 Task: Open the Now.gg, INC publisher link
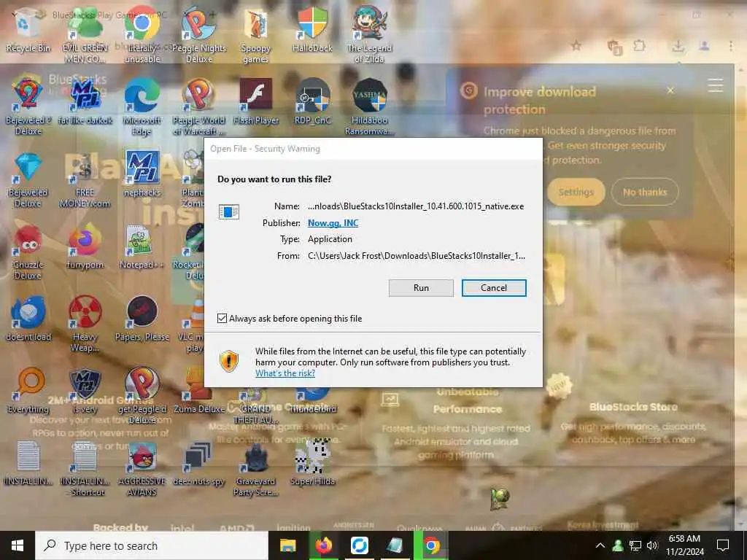[333, 223]
